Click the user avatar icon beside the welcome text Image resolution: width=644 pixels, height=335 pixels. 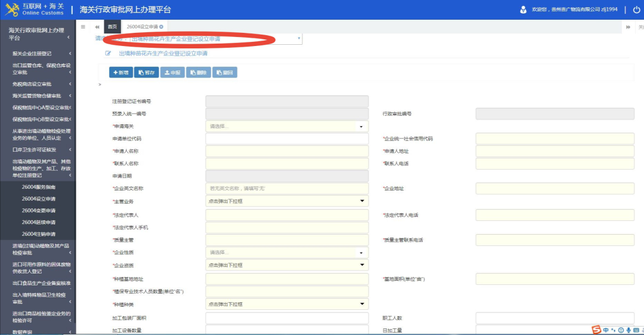click(x=523, y=10)
